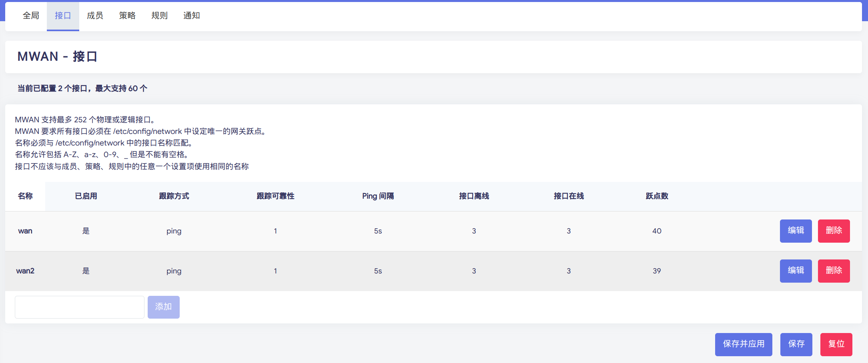Click 5s ping interval in wan2 row

point(378,271)
